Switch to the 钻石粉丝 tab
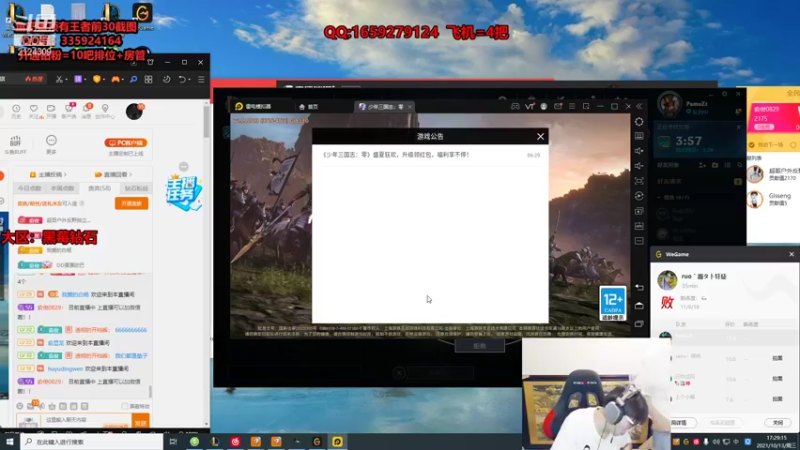The width and height of the screenshot is (800, 450). [136, 188]
